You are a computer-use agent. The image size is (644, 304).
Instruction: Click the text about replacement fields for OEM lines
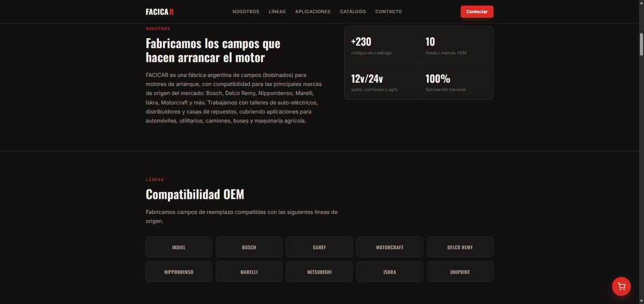[241, 216]
